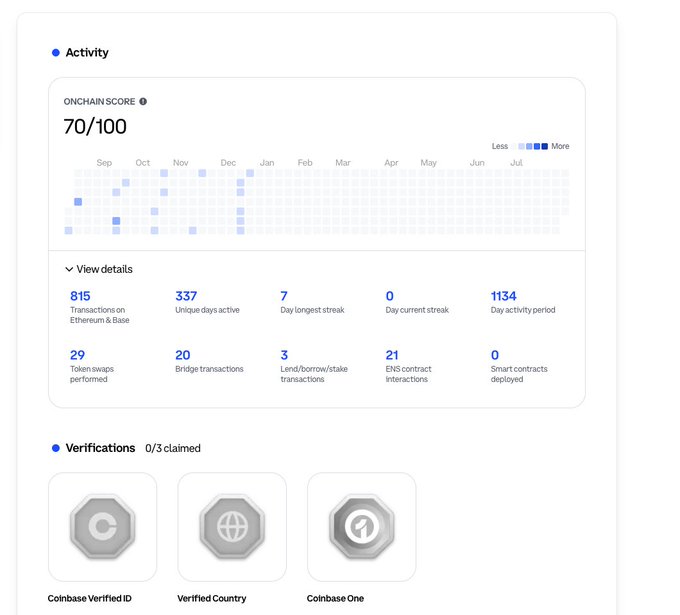Click the Verified Country globe badge
The image size is (680, 615).
[232, 527]
